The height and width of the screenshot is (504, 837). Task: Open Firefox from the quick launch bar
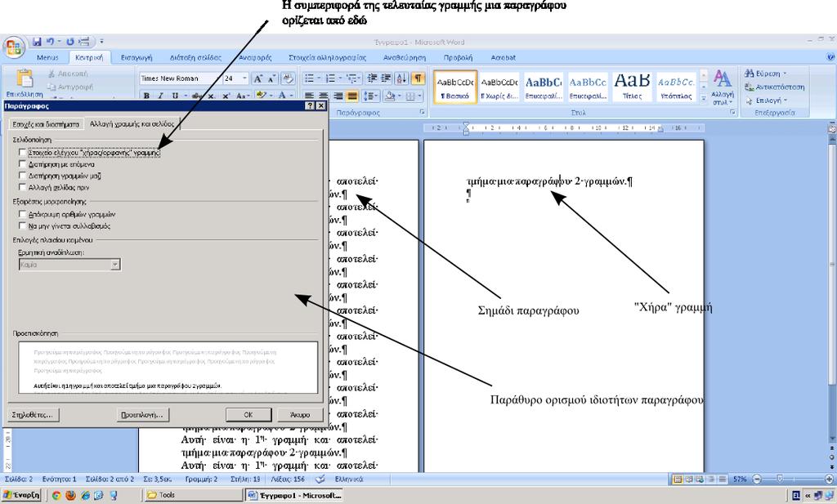pyautogui.click(x=70, y=496)
